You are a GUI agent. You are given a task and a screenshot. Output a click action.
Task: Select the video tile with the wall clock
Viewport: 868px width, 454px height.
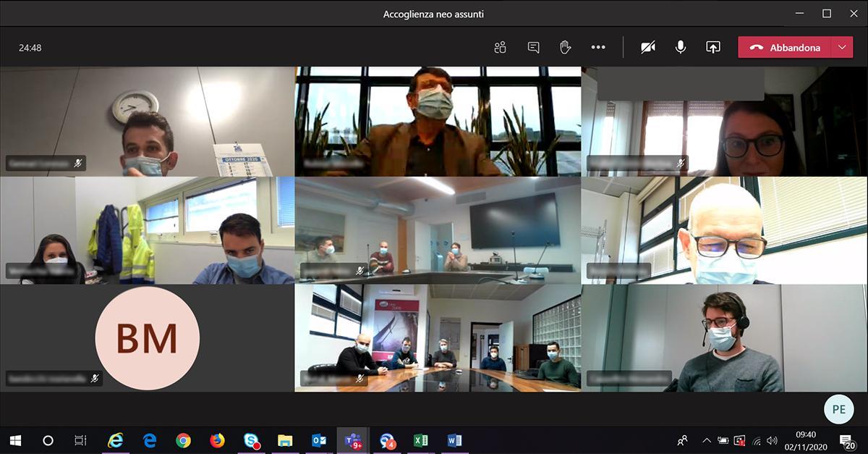(x=148, y=122)
